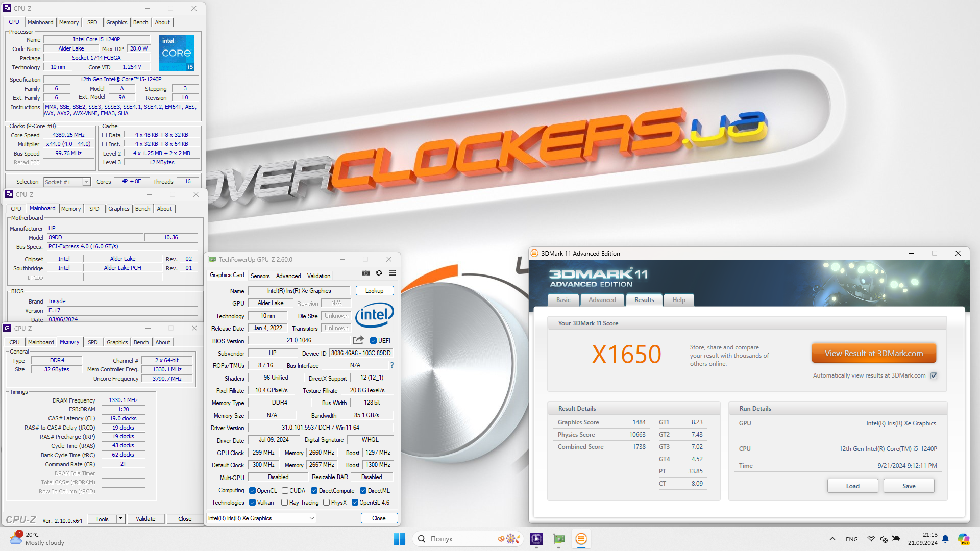Click the Load button in 3DMark 11

[x=852, y=486]
